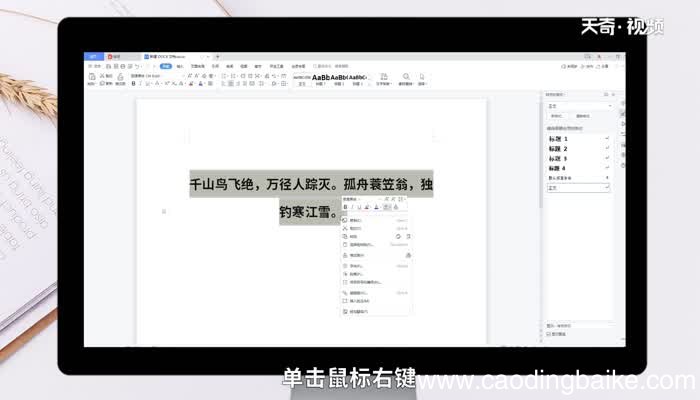Switch to the View ribbon tab

[x=244, y=66]
